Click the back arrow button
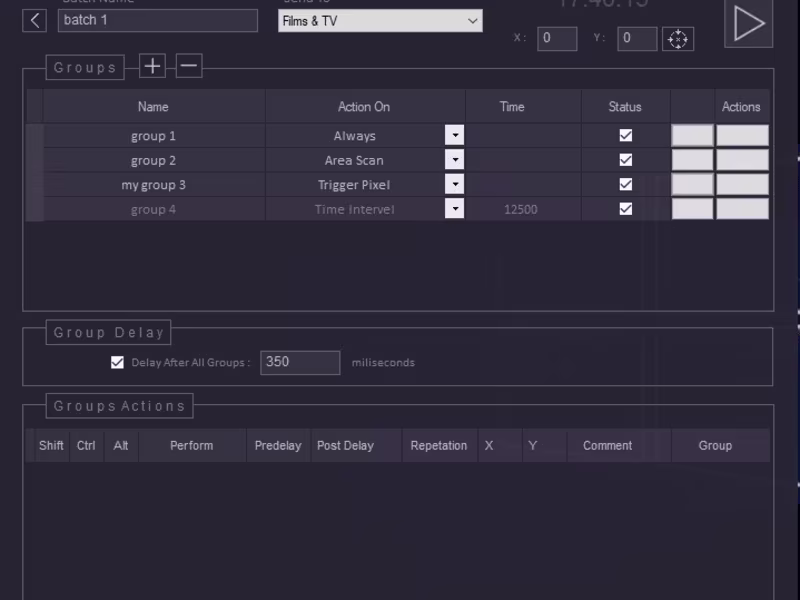 click(35, 21)
